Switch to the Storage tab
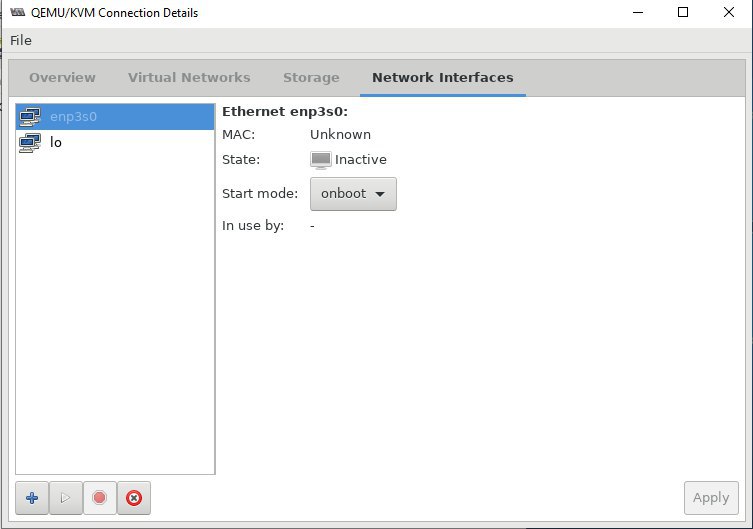The width and height of the screenshot is (753, 529). (311, 77)
